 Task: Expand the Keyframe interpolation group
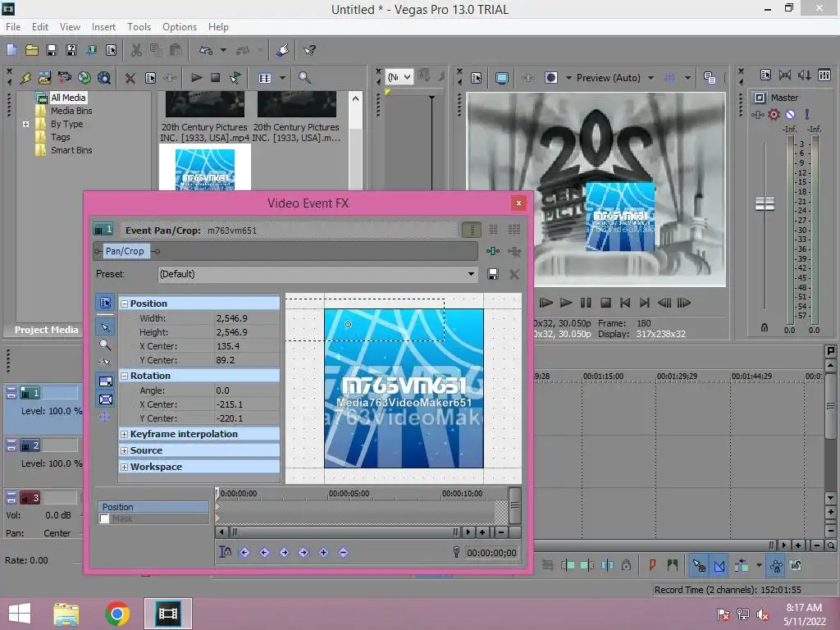[125, 435]
